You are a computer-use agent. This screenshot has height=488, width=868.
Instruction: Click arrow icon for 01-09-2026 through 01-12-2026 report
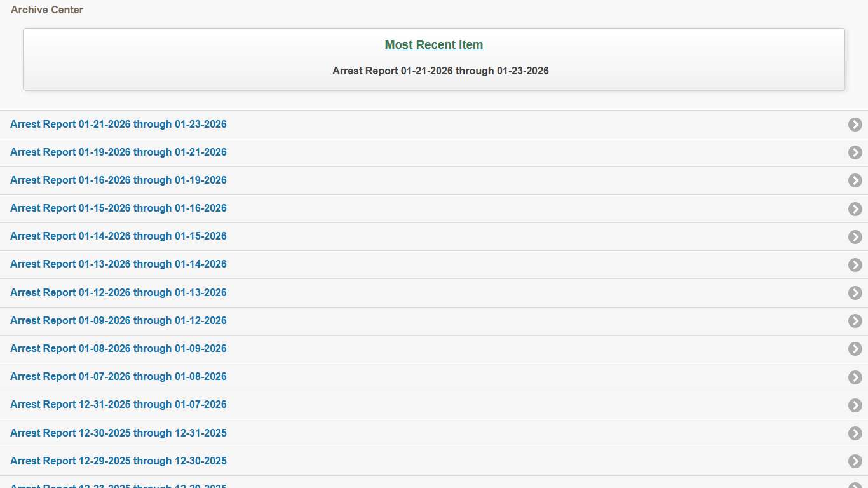855,321
